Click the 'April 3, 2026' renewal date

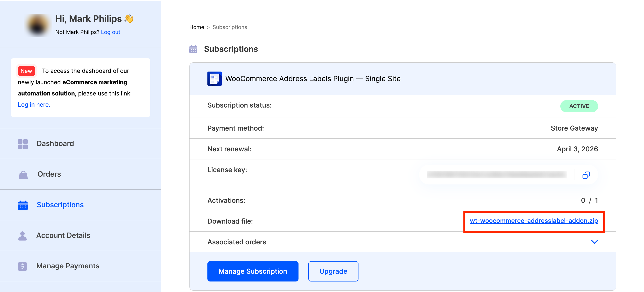[577, 149]
